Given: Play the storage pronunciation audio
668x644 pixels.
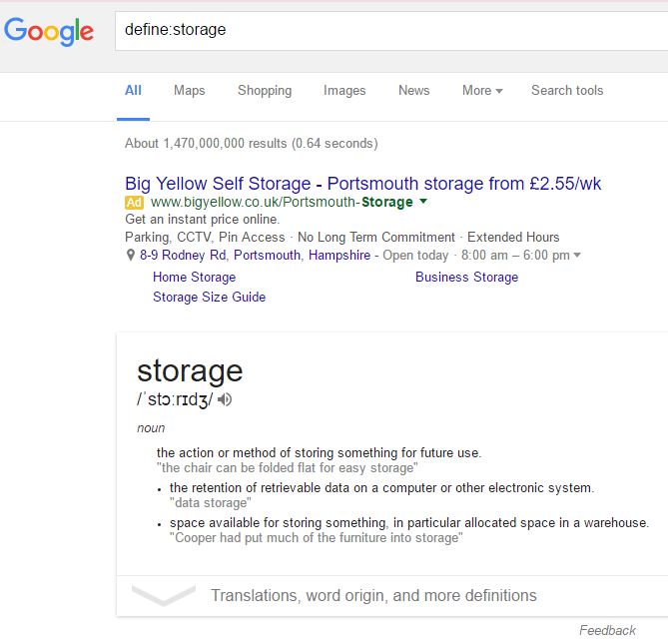Looking at the screenshot, I should click(x=225, y=399).
